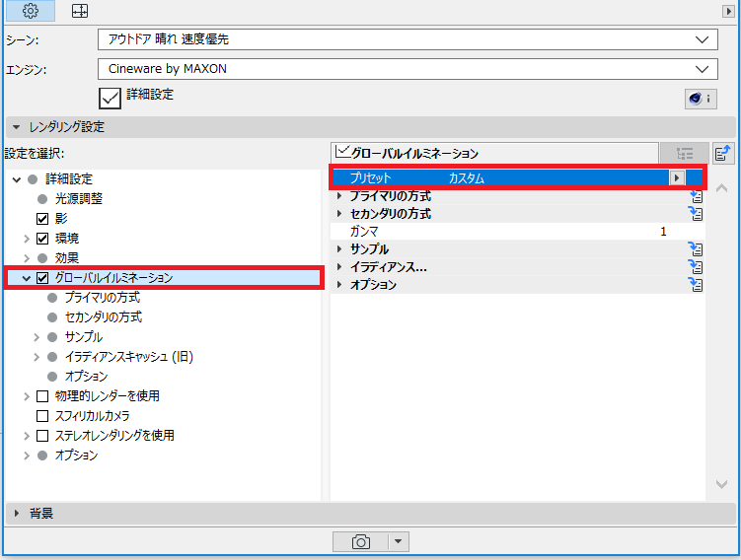The width and height of the screenshot is (741, 560).
Task: Toggle the 環境 checkbox
Action: [42, 239]
